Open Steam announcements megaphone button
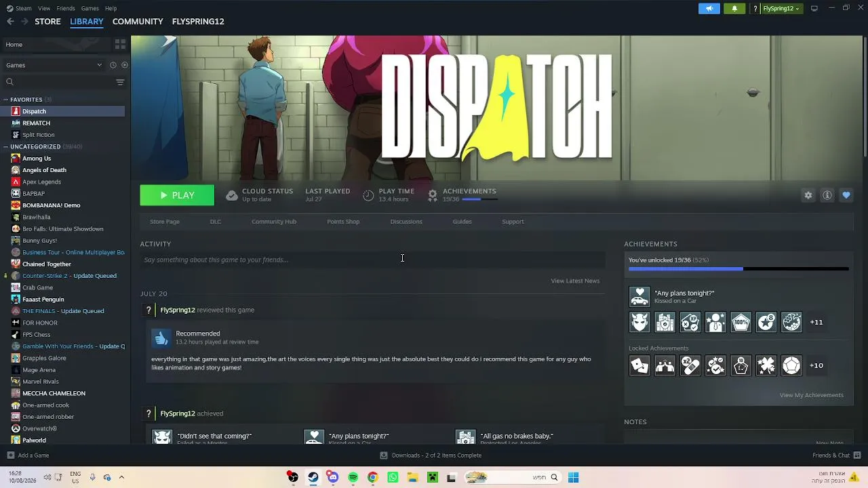Image resolution: width=868 pixels, height=488 pixels. [709, 9]
